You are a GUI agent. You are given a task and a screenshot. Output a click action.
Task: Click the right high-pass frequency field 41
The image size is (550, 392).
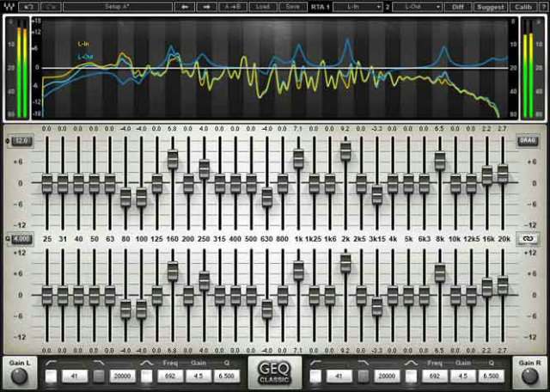point(339,377)
